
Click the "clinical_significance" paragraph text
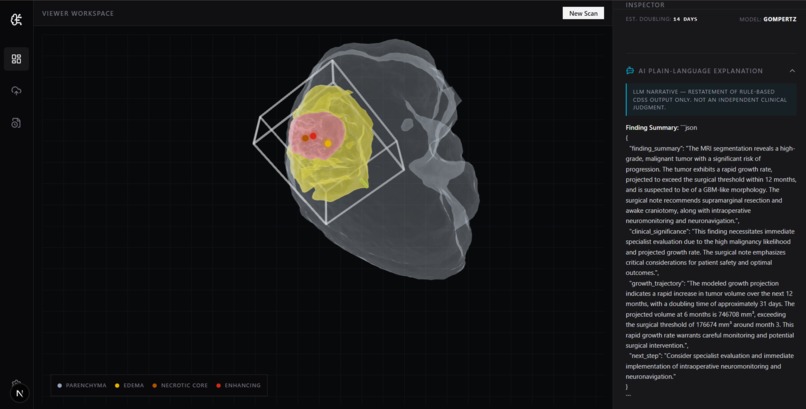(x=711, y=252)
